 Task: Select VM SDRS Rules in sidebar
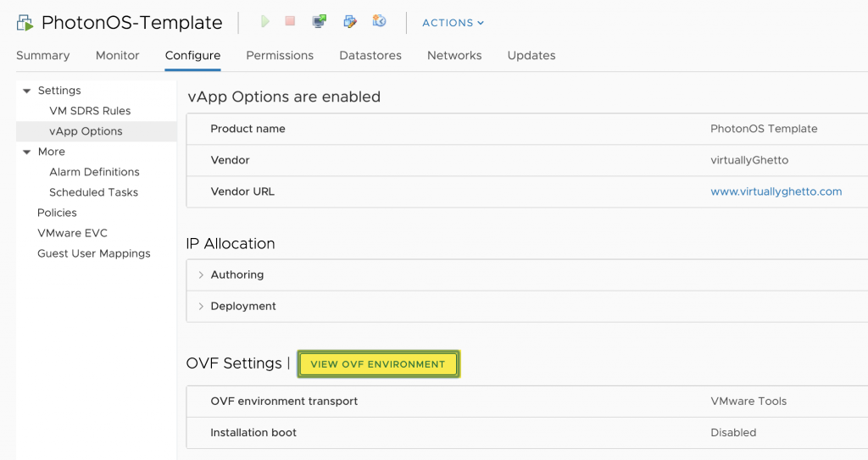[x=90, y=111]
